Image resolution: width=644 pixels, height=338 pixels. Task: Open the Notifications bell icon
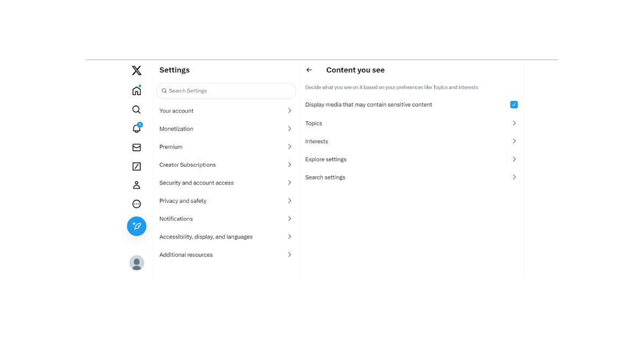(x=136, y=129)
